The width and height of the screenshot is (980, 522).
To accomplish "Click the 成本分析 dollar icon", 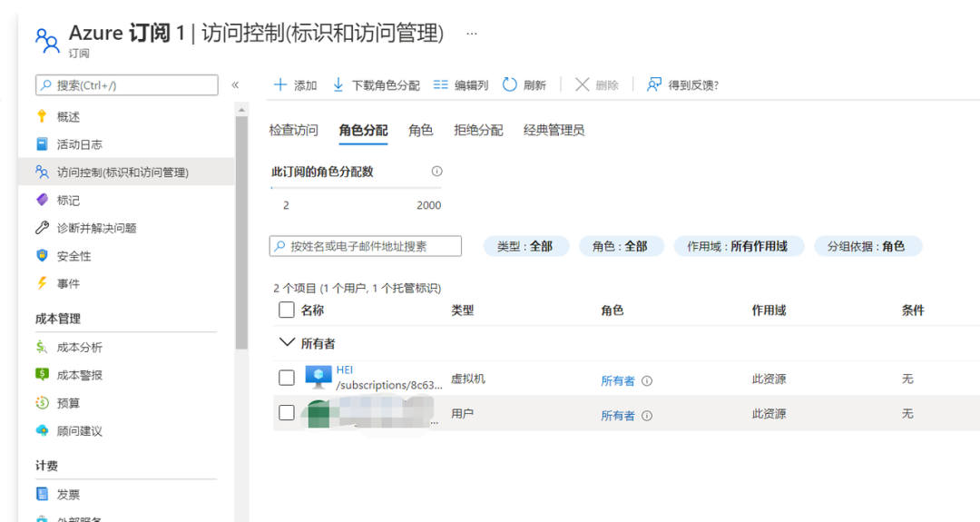I will click(42, 347).
